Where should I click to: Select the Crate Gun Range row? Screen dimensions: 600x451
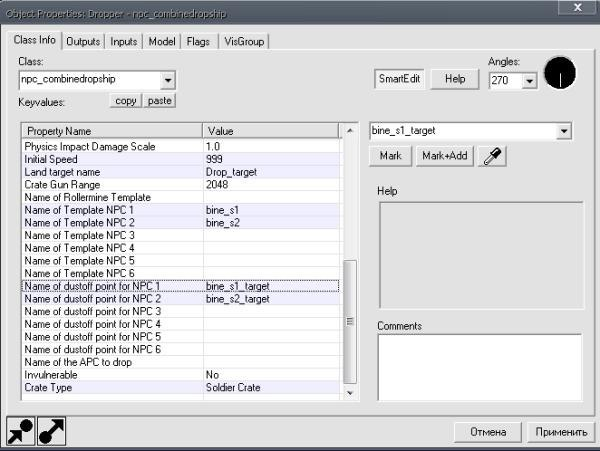click(x=181, y=185)
